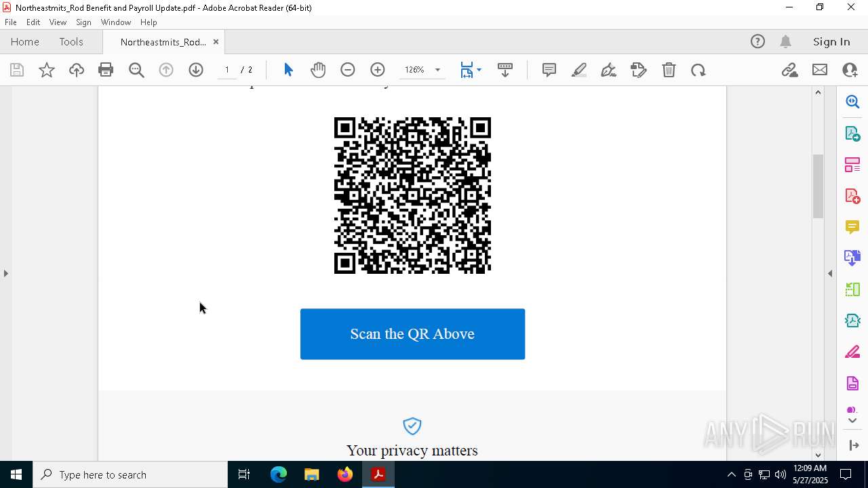Open Create PDF in right pane
868x488 pixels.
click(852, 196)
